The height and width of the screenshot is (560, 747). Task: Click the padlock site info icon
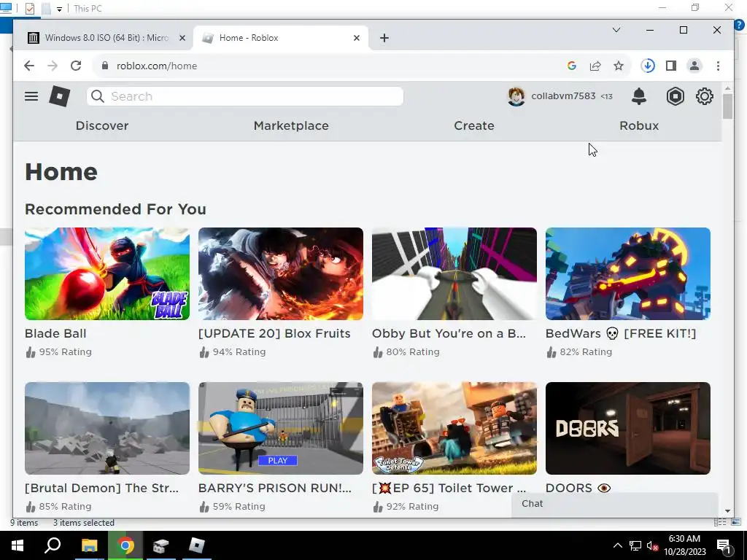click(x=105, y=66)
